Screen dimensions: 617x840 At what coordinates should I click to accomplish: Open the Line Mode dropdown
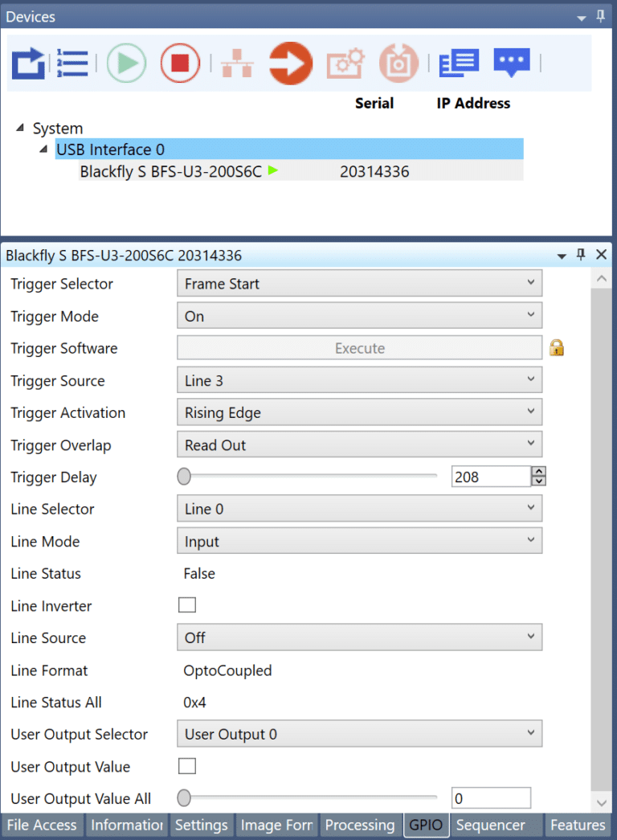(359, 540)
